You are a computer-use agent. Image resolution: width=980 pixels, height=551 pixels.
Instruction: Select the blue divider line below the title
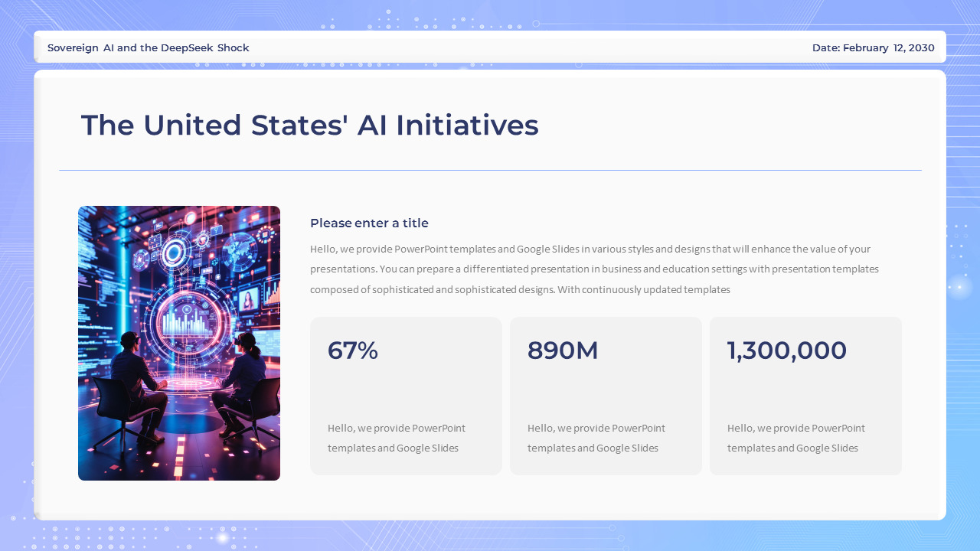tap(490, 170)
